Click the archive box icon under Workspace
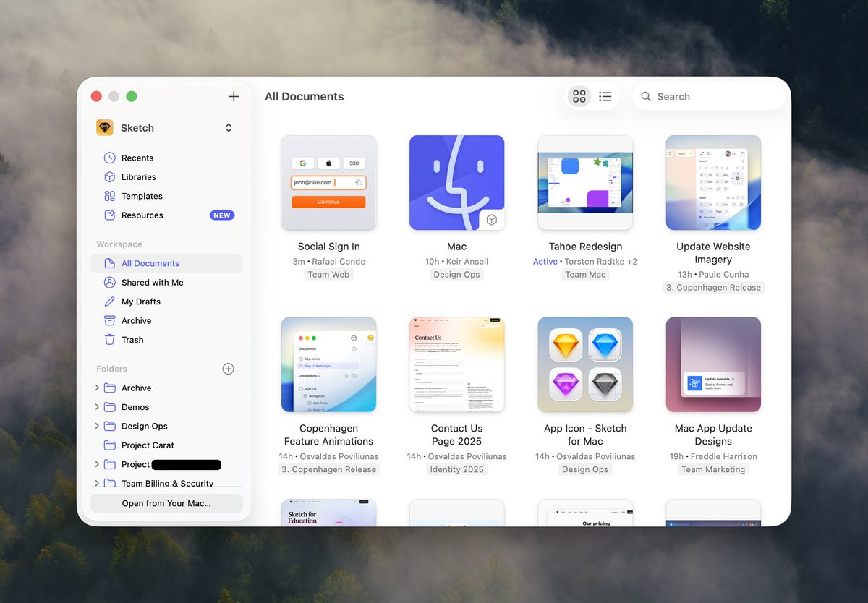The height and width of the screenshot is (603, 868). pos(109,320)
